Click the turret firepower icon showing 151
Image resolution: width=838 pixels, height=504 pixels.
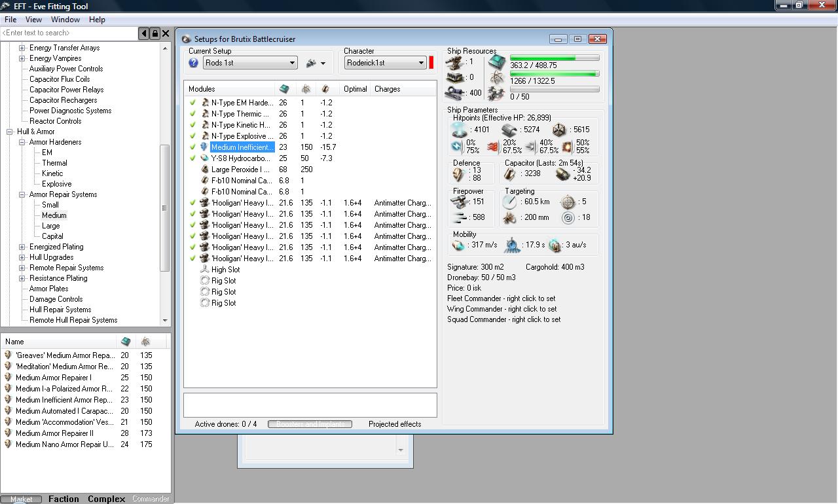pyautogui.click(x=460, y=202)
